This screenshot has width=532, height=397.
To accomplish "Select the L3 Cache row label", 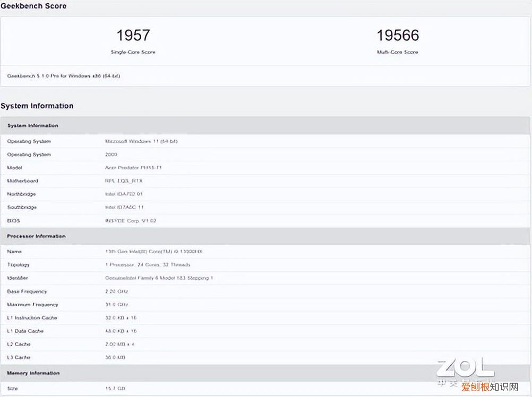I will pyautogui.click(x=19, y=358).
